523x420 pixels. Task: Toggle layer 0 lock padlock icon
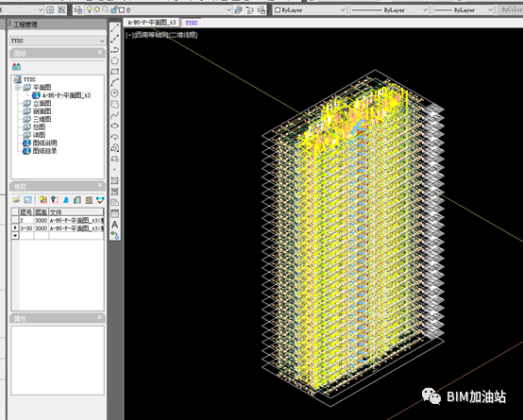[x=113, y=10]
